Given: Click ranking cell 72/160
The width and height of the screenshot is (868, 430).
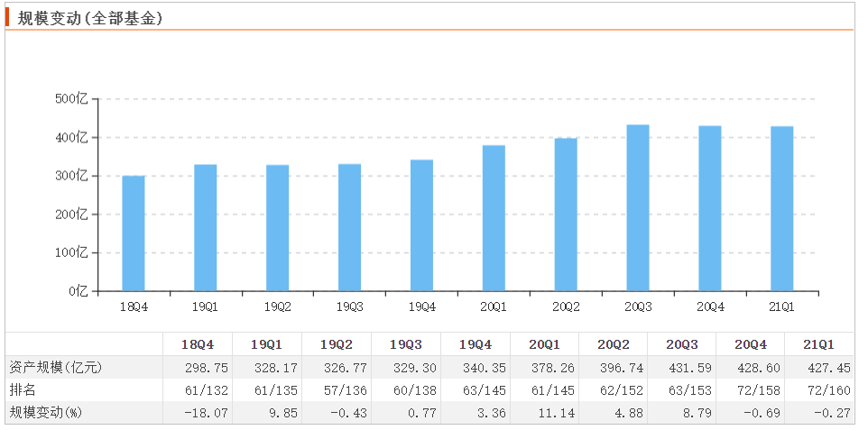Looking at the screenshot, I should [x=830, y=390].
